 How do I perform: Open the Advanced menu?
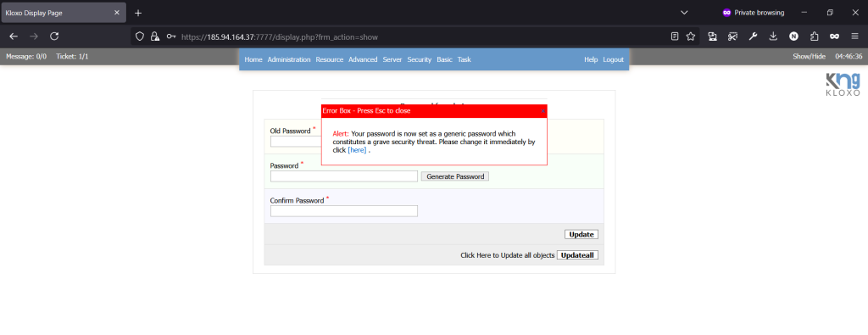[363, 59]
